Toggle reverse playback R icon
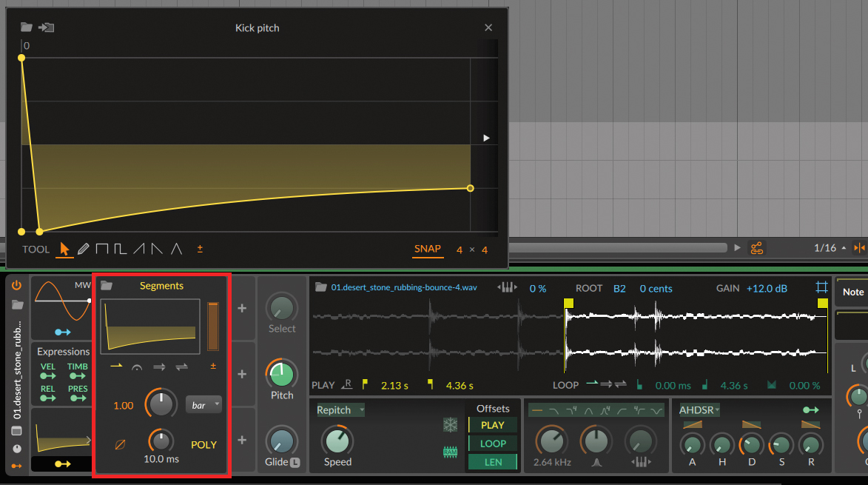 click(347, 384)
